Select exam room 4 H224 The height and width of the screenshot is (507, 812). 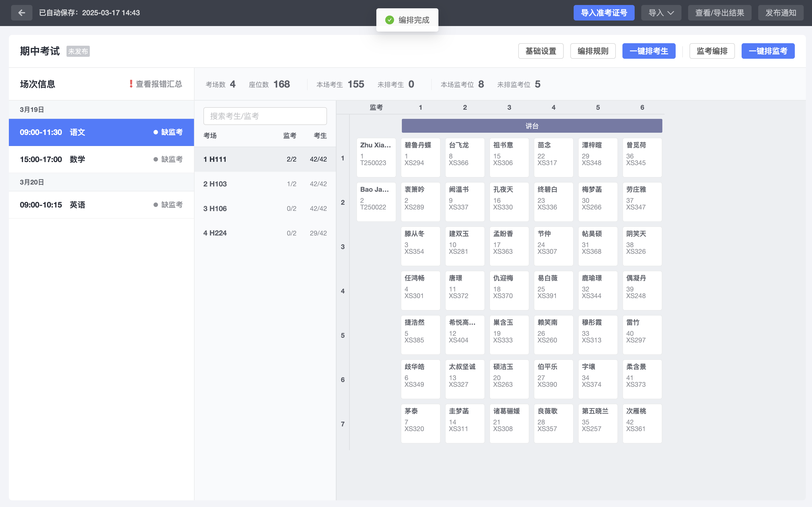pos(265,233)
